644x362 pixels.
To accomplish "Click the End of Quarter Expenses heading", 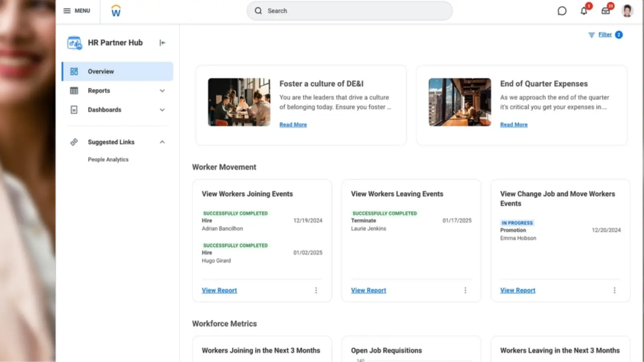I will pyautogui.click(x=544, y=84).
